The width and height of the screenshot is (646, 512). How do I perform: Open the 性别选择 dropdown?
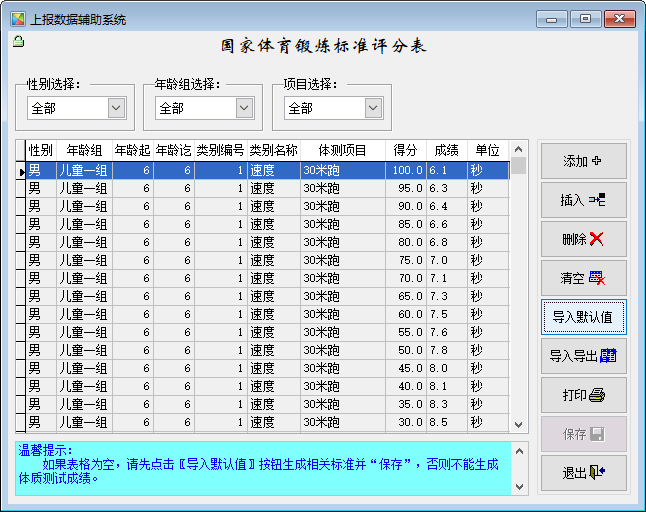pyautogui.click(x=115, y=108)
